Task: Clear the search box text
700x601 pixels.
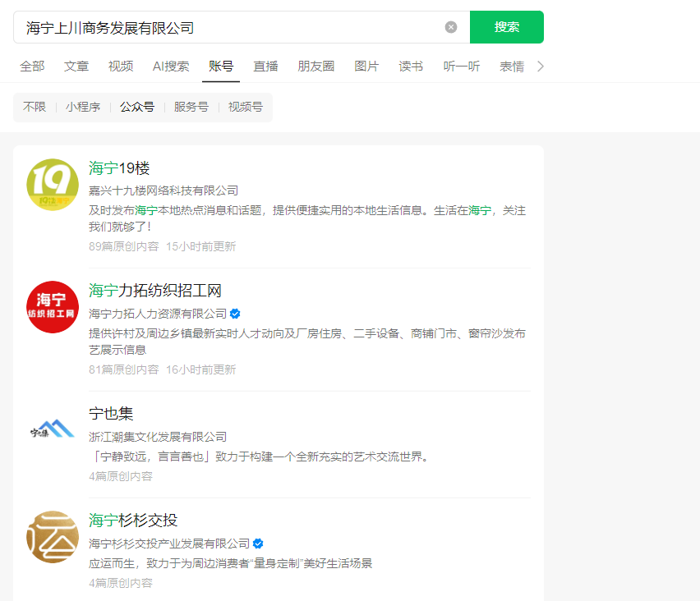Action: click(451, 27)
